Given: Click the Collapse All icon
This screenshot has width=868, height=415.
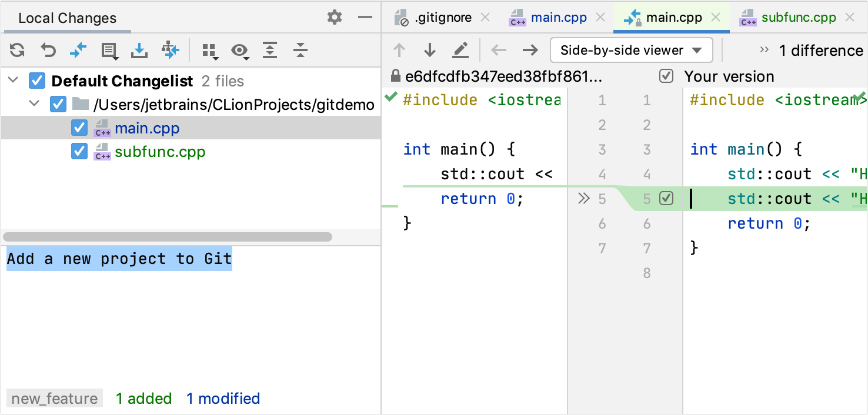Looking at the screenshot, I should [300, 50].
